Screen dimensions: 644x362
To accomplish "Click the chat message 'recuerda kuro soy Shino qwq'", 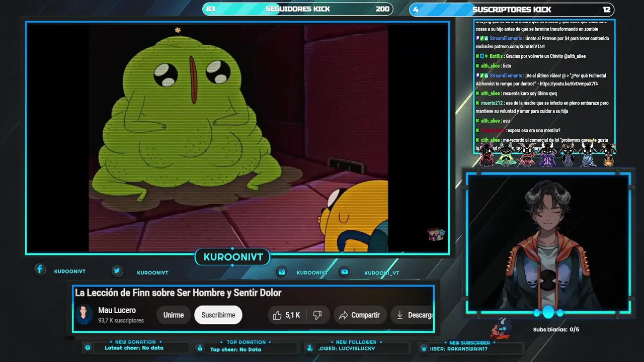I will click(530, 94).
